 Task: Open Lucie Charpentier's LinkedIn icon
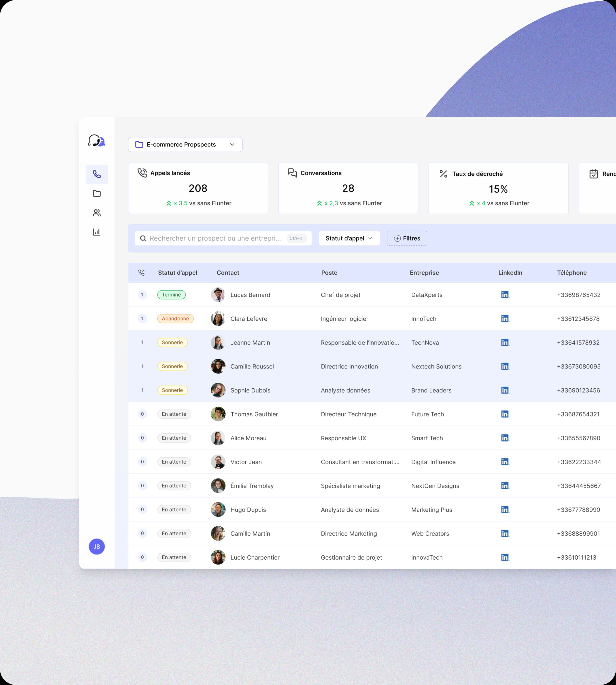point(505,557)
